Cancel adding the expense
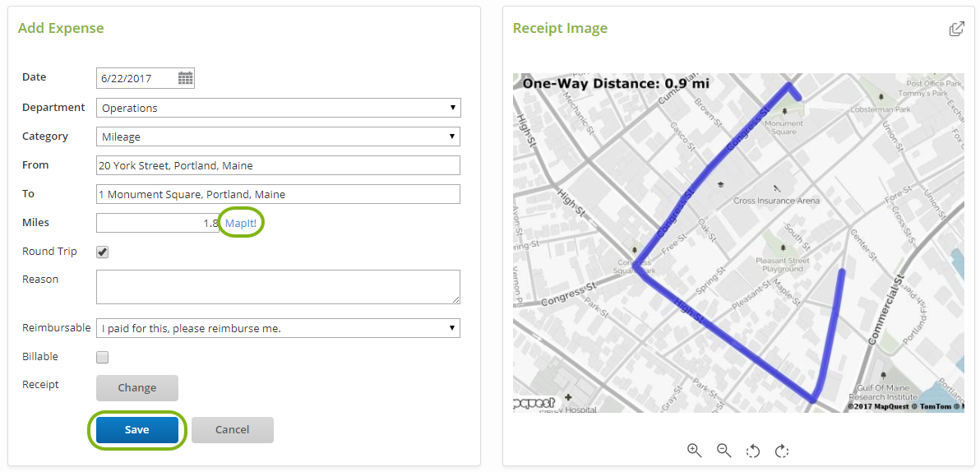Viewport: 980px width, 472px height. [x=232, y=430]
